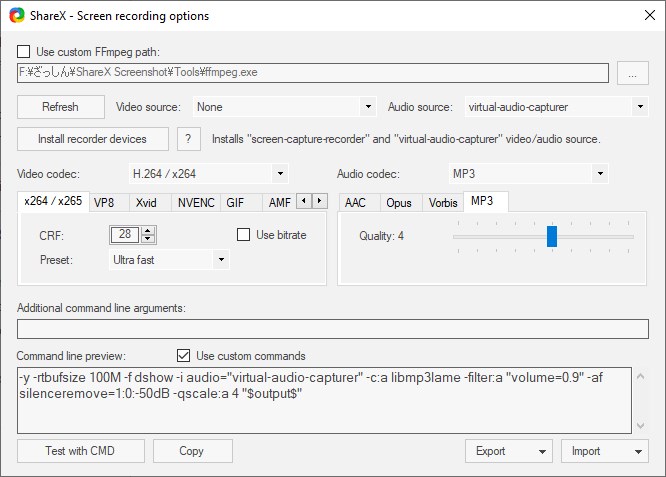Select the x264 / x265 tab
The image size is (666, 477).
click(x=53, y=201)
